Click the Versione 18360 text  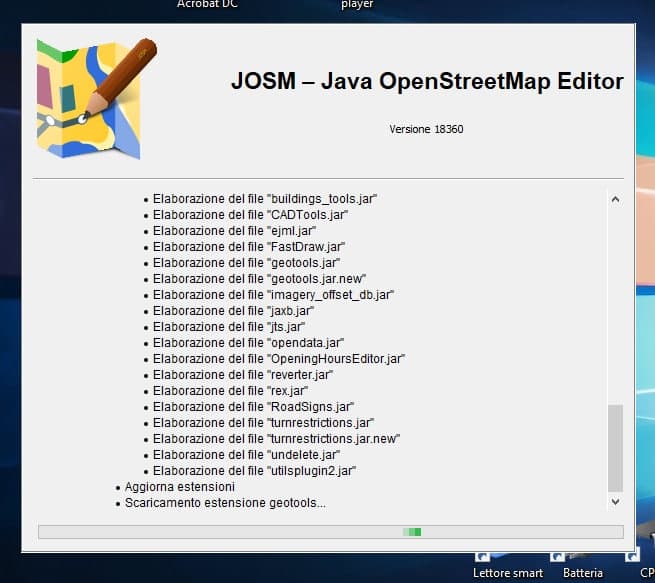(x=426, y=129)
